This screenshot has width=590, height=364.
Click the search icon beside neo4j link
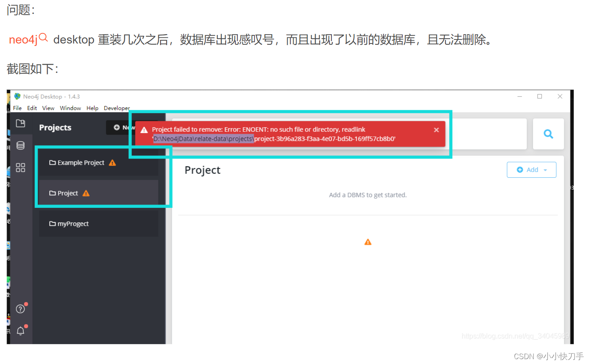pyautogui.click(x=43, y=38)
